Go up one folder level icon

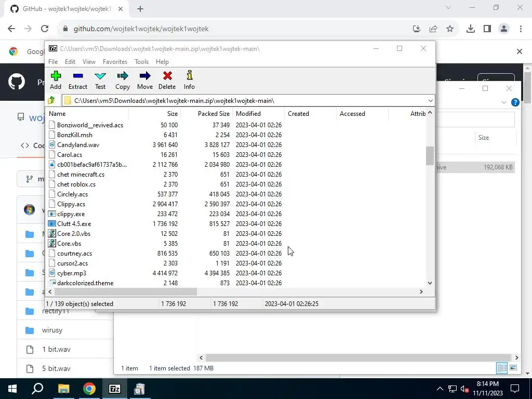coord(51,100)
